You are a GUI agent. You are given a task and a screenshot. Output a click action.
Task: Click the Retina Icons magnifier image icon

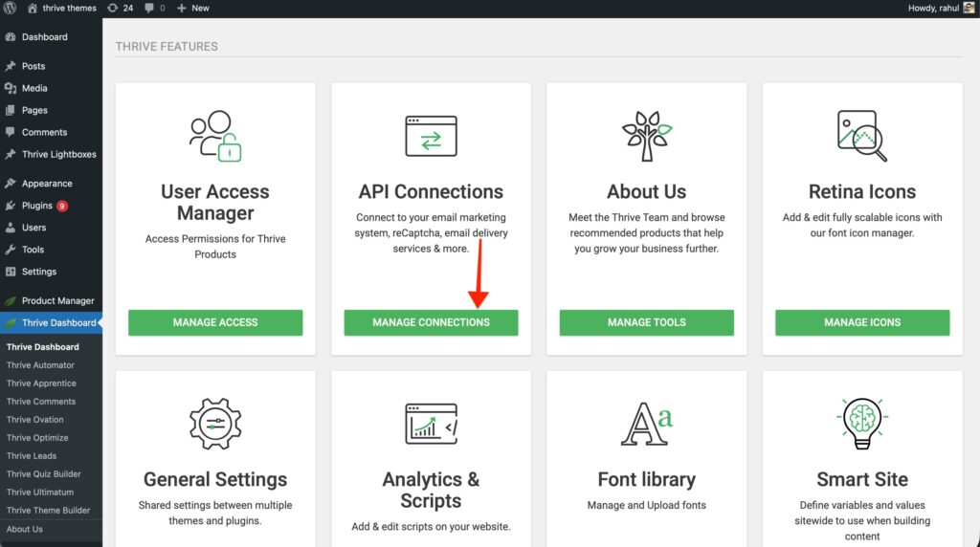[x=861, y=135]
